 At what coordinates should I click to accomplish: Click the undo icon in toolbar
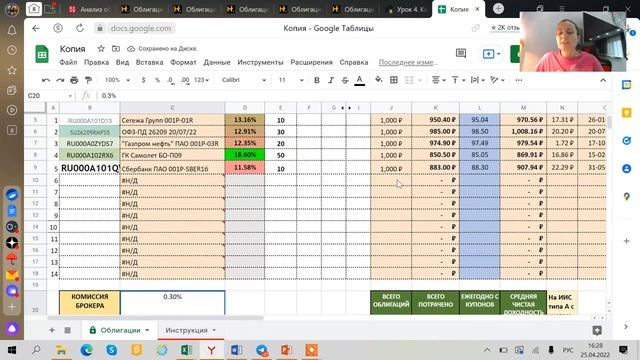pyautogui.click(x=46, y=80)
